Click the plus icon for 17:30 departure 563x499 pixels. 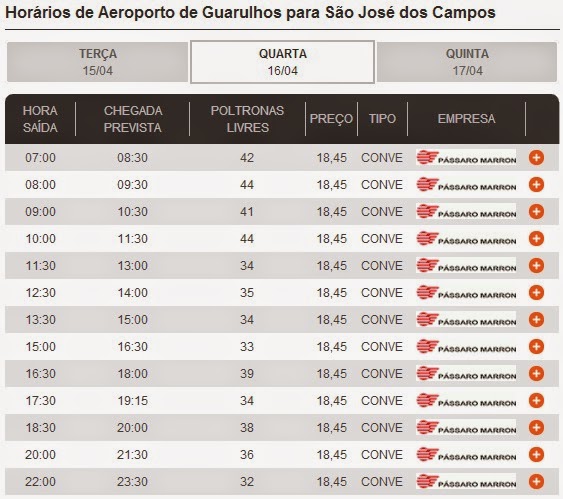point(536,401)
